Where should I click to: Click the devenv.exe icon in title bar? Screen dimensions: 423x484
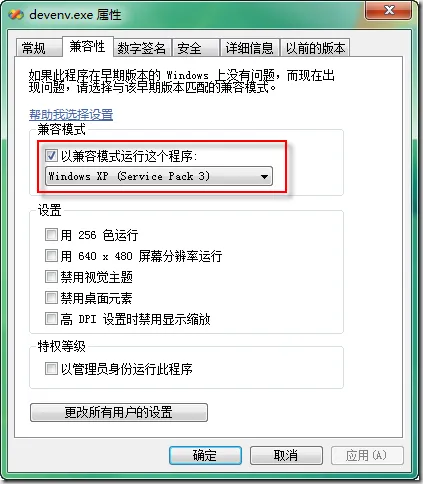[16, 15]
